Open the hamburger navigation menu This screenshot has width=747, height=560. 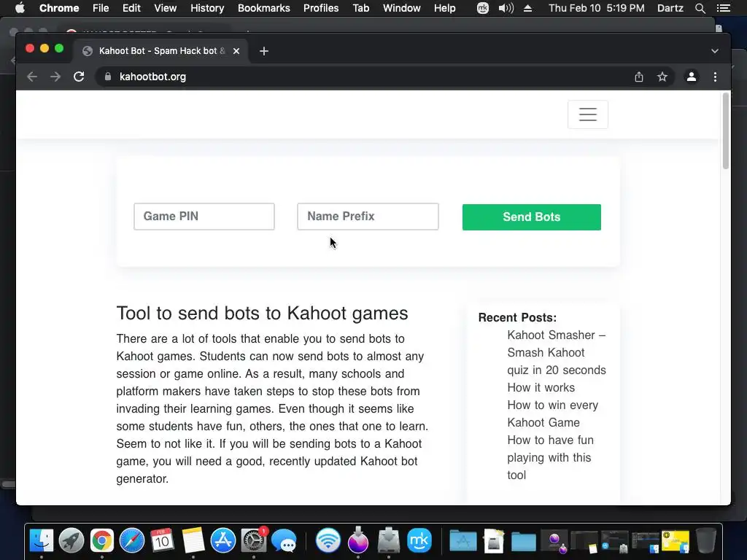[x=588, y=114]
